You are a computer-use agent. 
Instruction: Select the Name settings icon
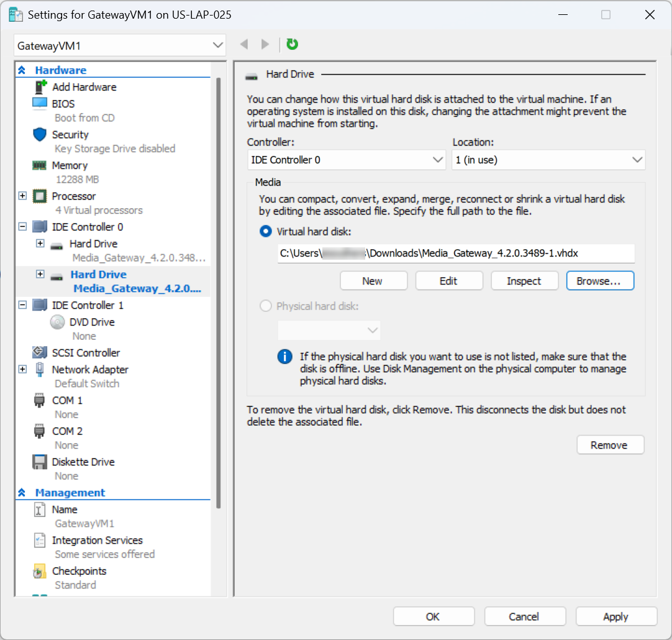pos(39,510)
